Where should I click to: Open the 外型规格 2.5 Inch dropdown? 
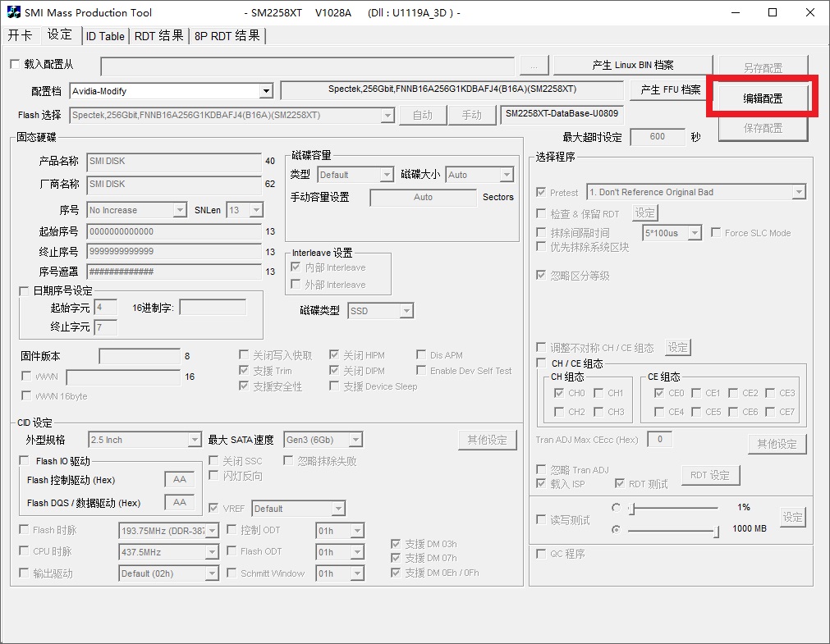pyautogui.click(x=195, y=441)
